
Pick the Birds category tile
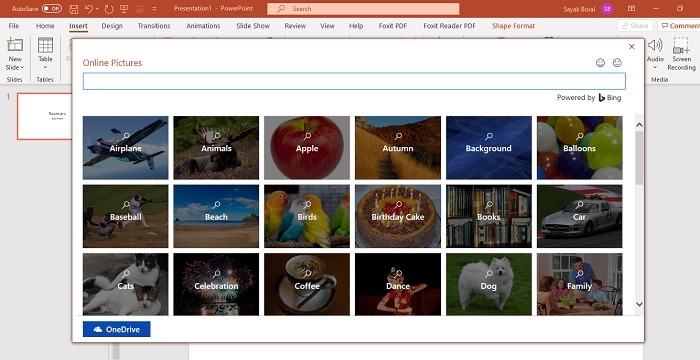tap(307, 216)
